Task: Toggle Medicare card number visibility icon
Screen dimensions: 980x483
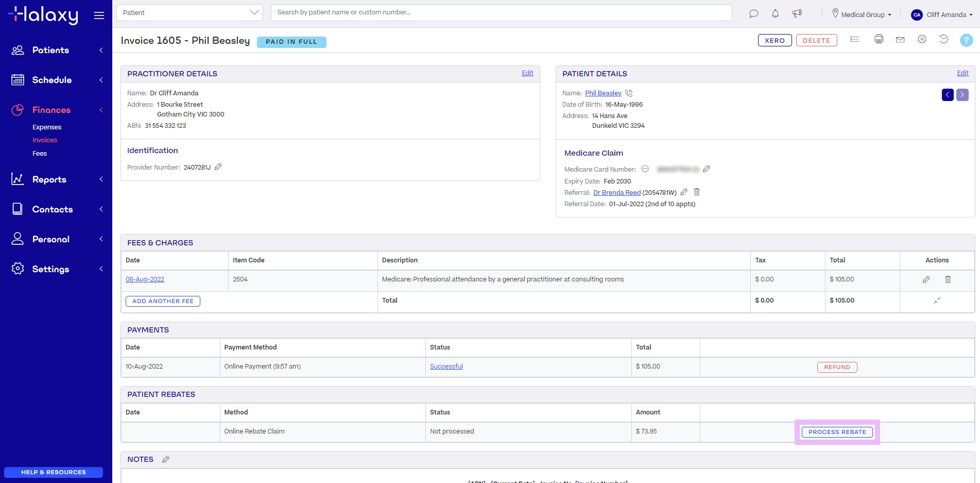Action: click(645, 169)
